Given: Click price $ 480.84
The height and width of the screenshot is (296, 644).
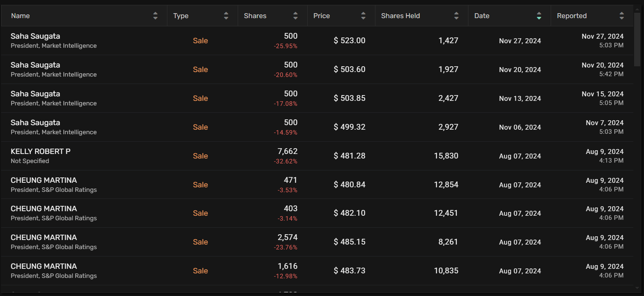Looking at the screenshot, I should click(x=350, y=185).
